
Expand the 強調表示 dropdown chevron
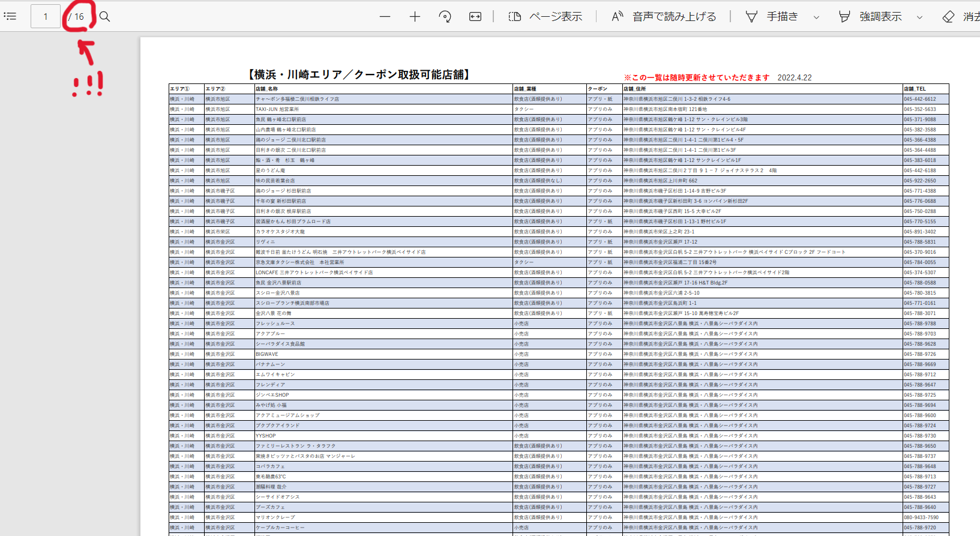[x=919, y=17]
